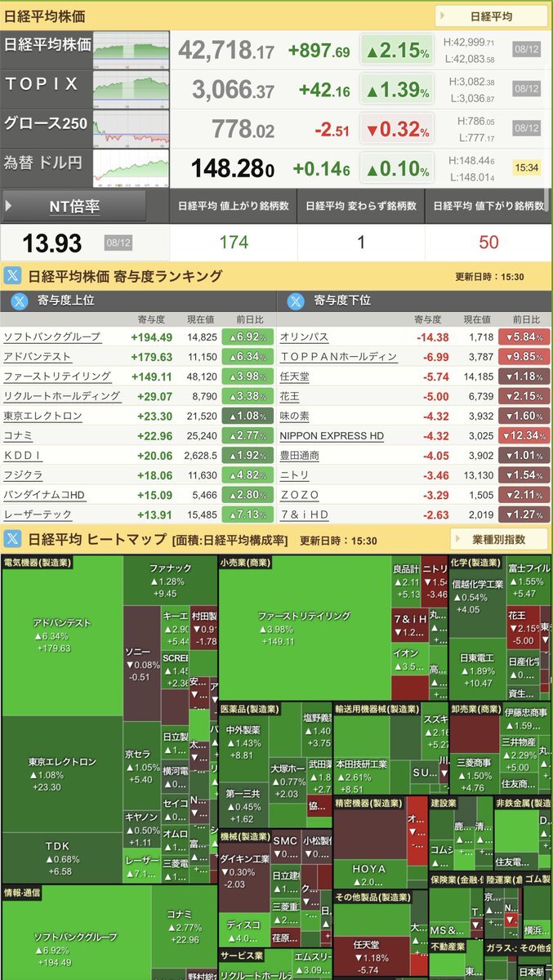Click the 42,718.17 Nikkei value

pos(226,51)
